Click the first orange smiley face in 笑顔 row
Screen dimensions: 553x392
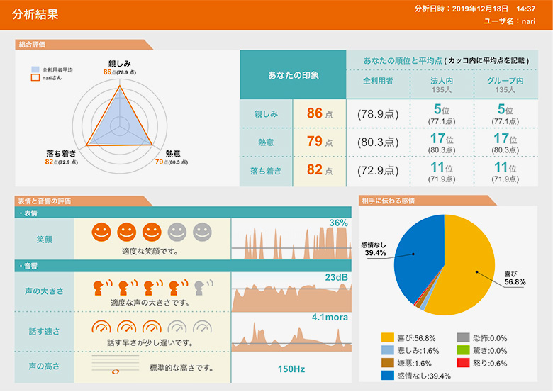pyautogui.click(x=101, y=232)
